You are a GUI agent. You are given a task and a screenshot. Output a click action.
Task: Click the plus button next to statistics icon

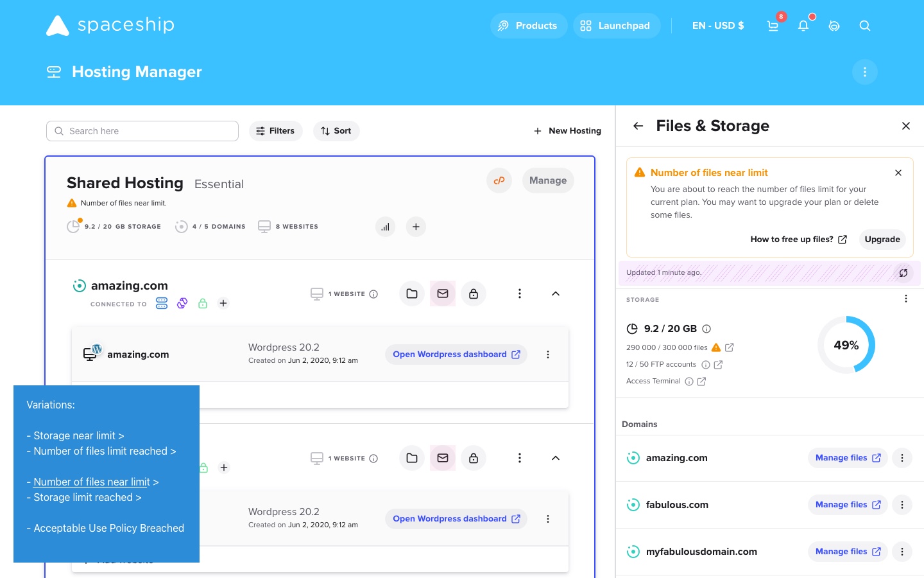pos(416,227)
